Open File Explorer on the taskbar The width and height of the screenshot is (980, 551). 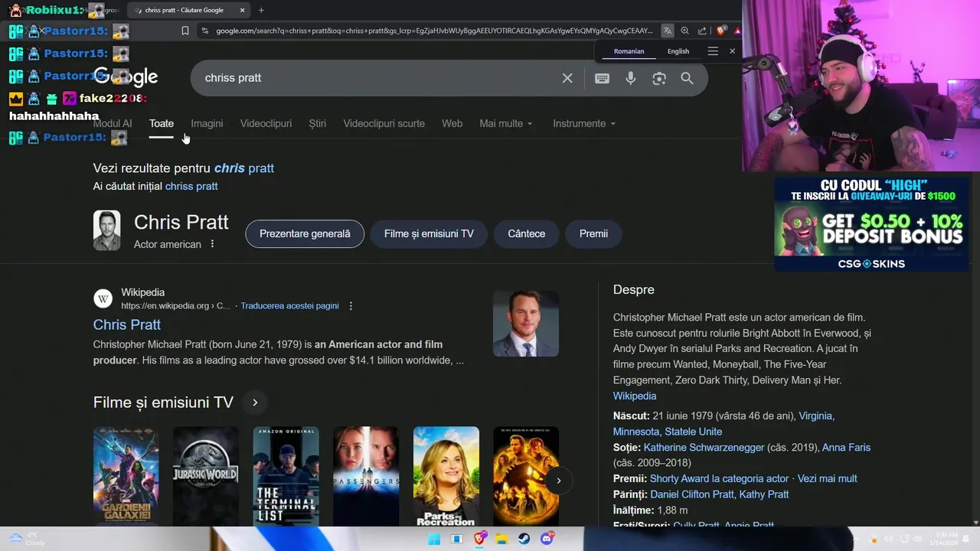(501, 539)
